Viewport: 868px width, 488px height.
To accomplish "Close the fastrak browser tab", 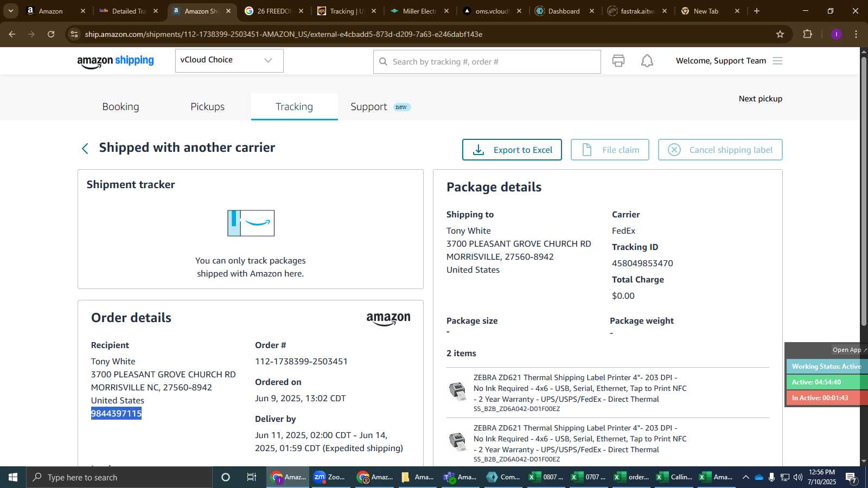I will 665,11.
